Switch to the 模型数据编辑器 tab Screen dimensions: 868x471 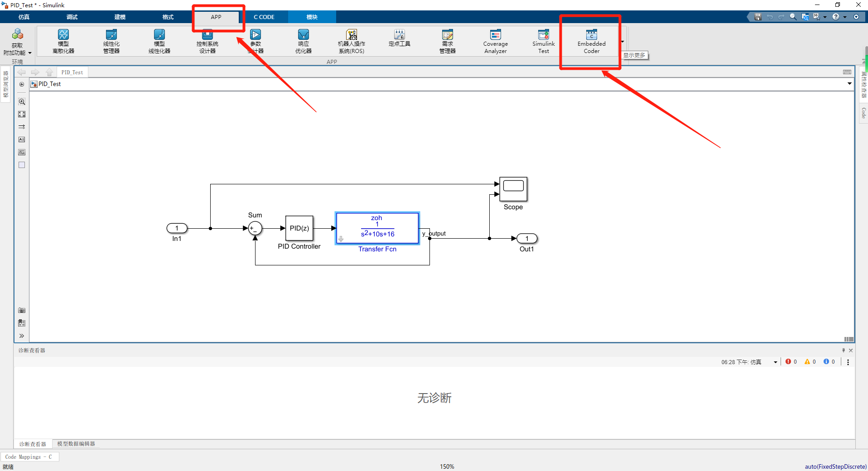tap(76, 444)
